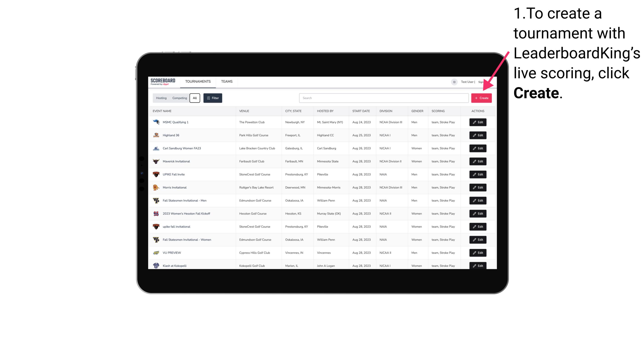Click the Edit icon for MSMC Qualifying 1
Viewport: 644px width, 346px height.
tap(477, 122)
